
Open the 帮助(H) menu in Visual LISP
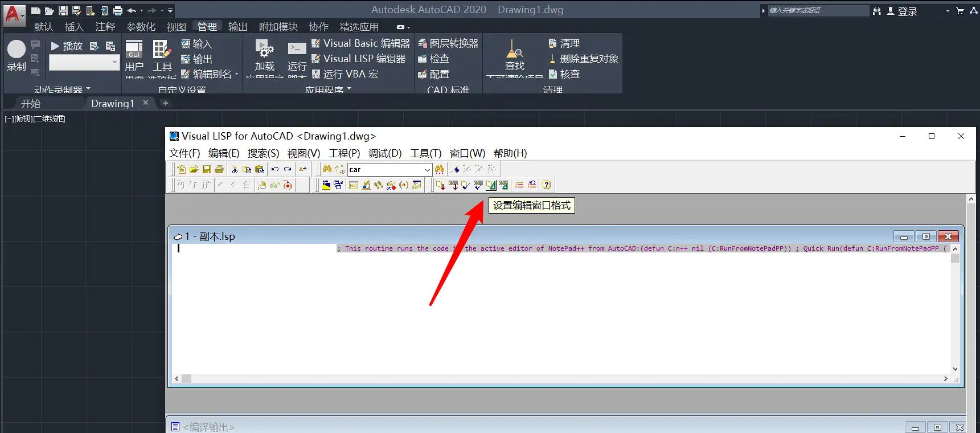point(510,153)
